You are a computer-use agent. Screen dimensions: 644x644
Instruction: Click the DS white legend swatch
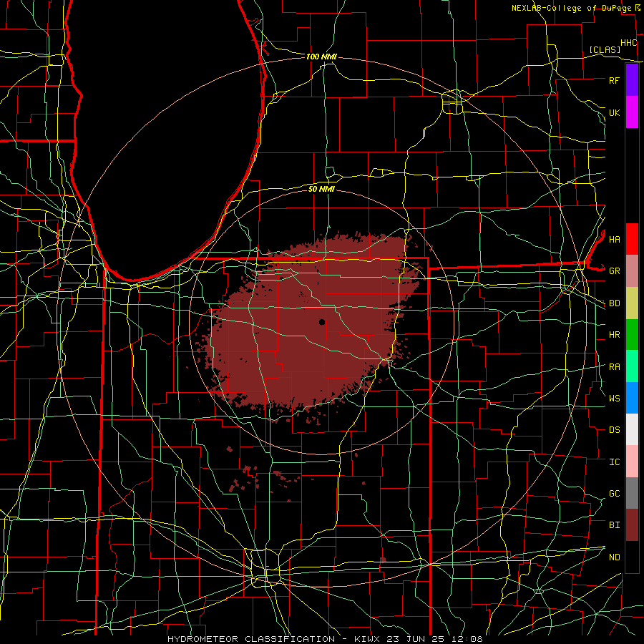(632, 429)
